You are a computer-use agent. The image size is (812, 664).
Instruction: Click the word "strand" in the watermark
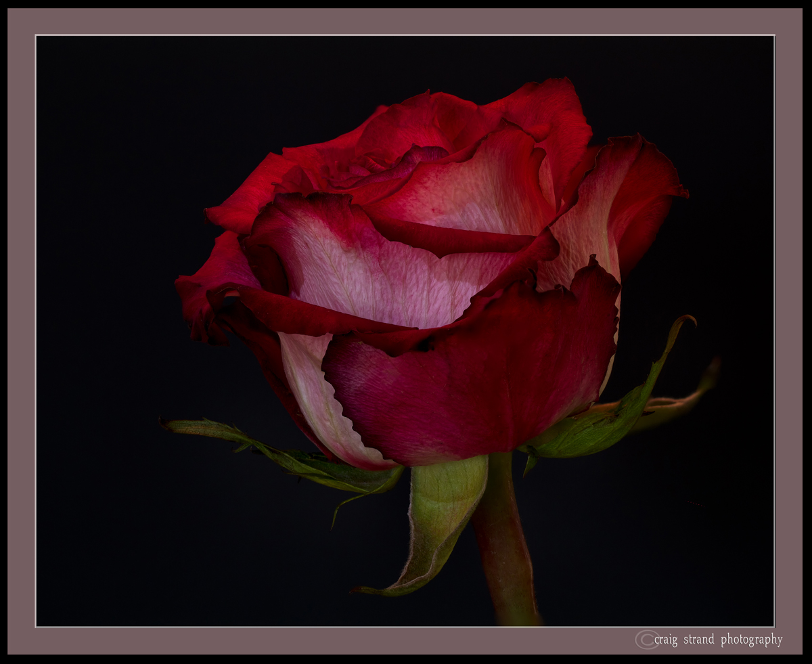pos(699,640)
